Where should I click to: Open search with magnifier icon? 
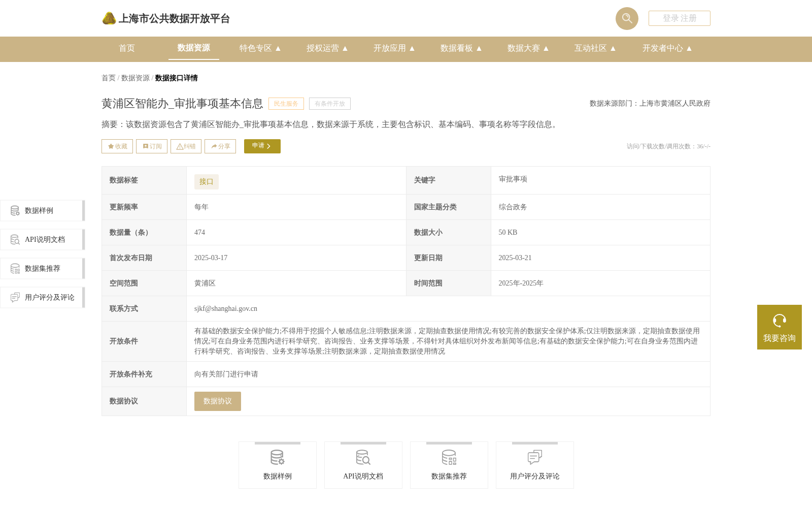tap(627, 18)
